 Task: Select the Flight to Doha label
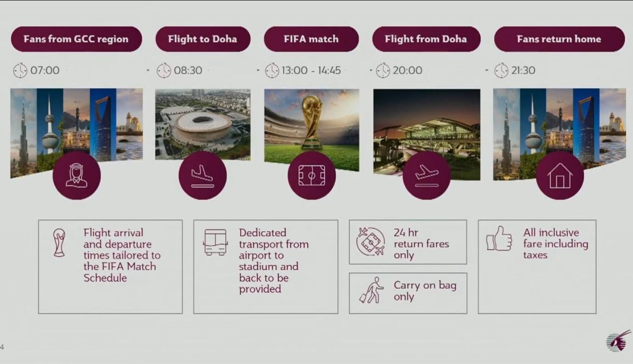click(203, 39)
